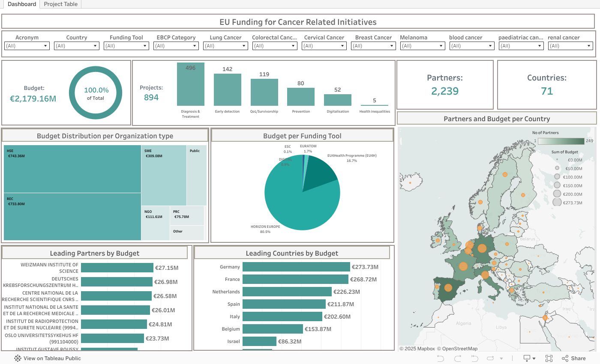
Task: Open the Download icon menu
Action: (528, 358)
